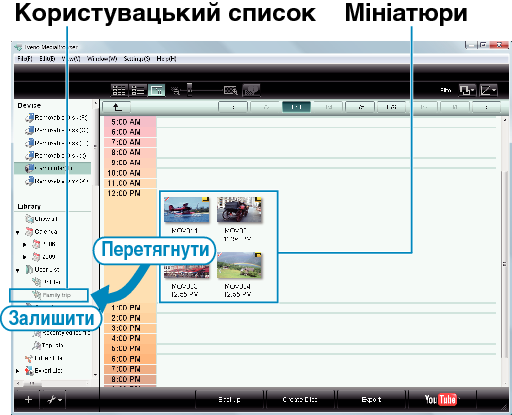
Task: Open the File menu
Action: 25,59
